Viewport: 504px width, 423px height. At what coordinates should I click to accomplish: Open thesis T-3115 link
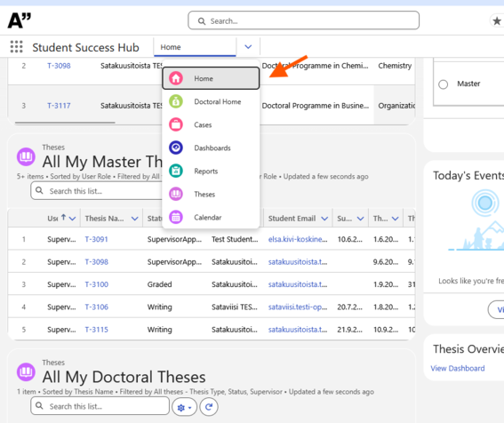96,330
